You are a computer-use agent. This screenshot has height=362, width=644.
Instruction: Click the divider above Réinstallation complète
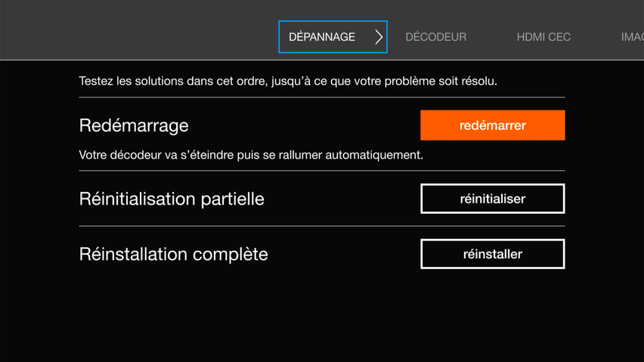pos(321,226)
